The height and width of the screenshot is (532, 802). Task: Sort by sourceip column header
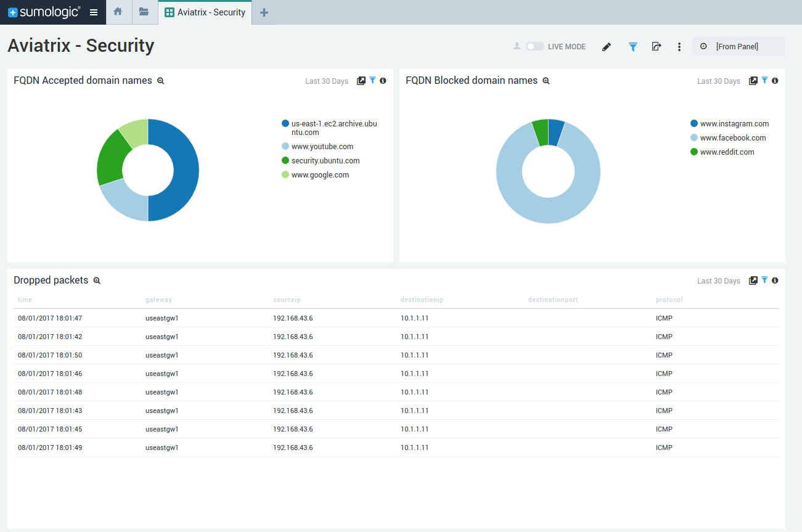click(x=287, y=300)
